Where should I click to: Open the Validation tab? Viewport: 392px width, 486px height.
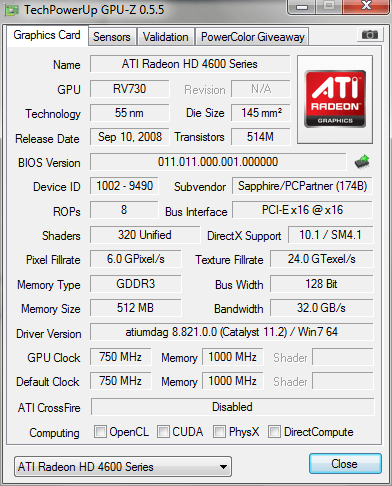(x=166, y=37)
